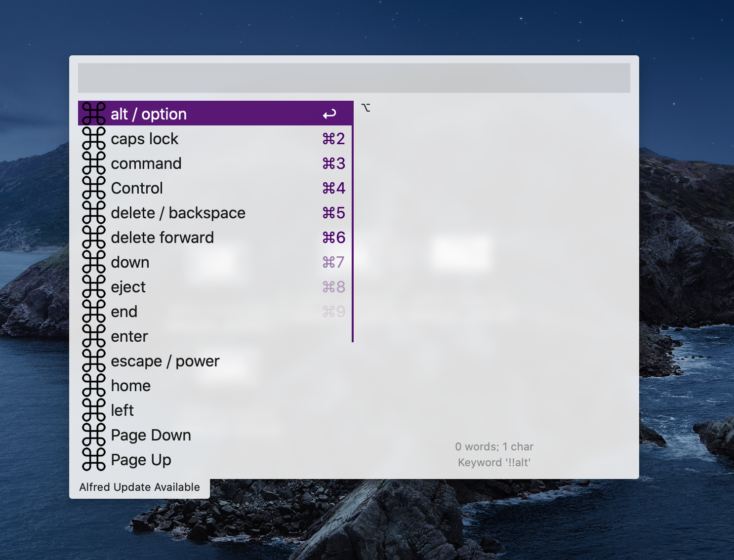Viewport: 734px width, 560px height.
Task: Click the command icon beside Control
Action: coord(94,188)
